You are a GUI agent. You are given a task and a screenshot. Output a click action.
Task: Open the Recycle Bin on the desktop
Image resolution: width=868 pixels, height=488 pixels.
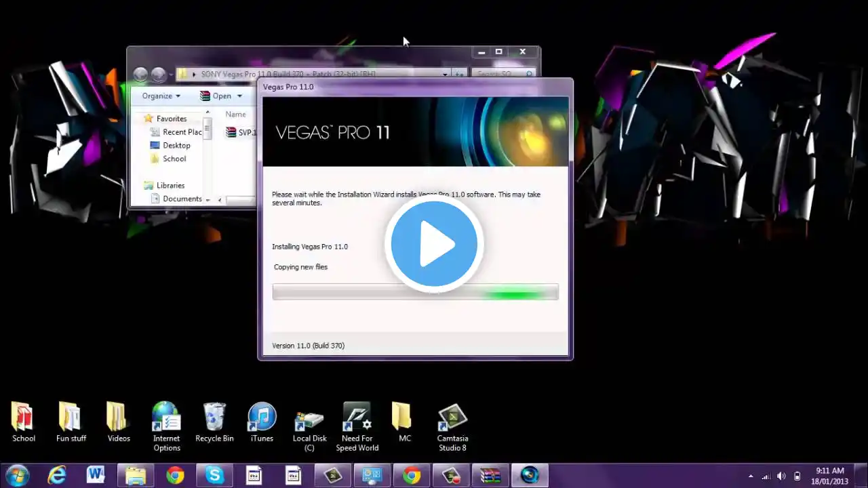214,422
